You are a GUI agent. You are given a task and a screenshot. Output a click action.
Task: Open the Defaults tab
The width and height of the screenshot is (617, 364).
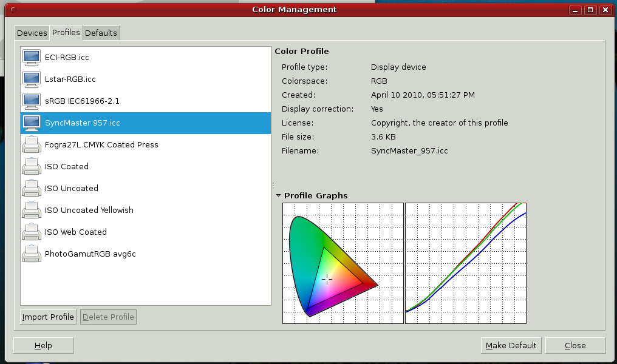[x=101, y=33]
